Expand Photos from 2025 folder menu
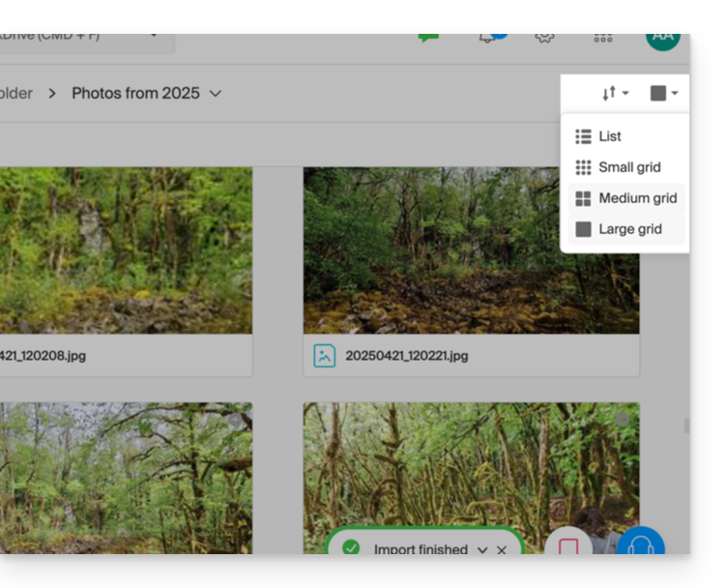The height and width of the screenshot is (588, 725). [x=216, y=94]
